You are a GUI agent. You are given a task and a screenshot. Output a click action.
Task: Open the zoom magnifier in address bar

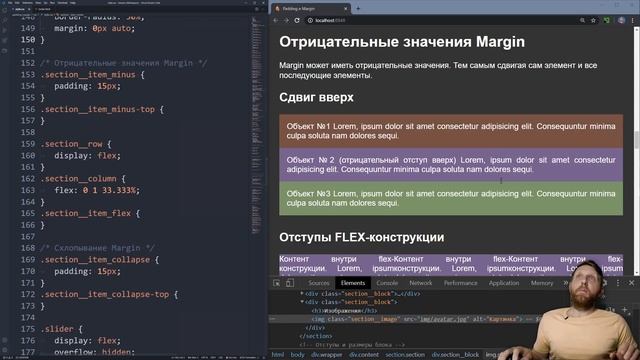[582, 20]
